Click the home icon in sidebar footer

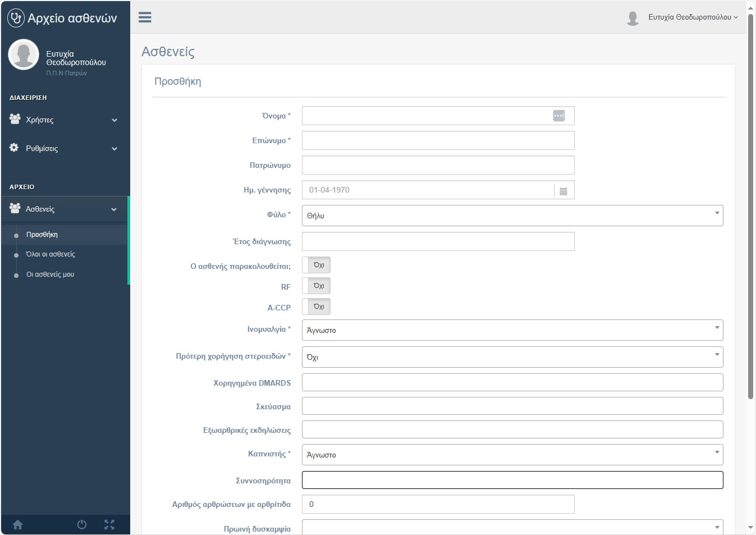[x=18, y=525]
